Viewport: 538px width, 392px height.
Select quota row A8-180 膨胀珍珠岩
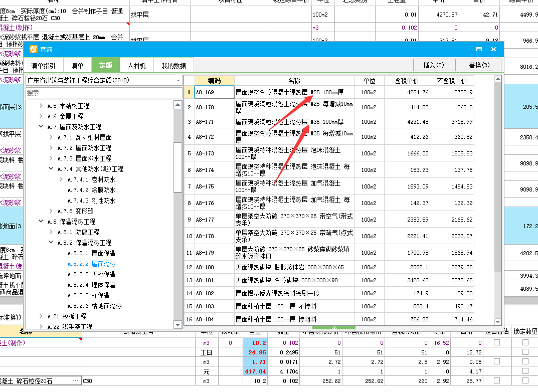(x=329, y=267)
